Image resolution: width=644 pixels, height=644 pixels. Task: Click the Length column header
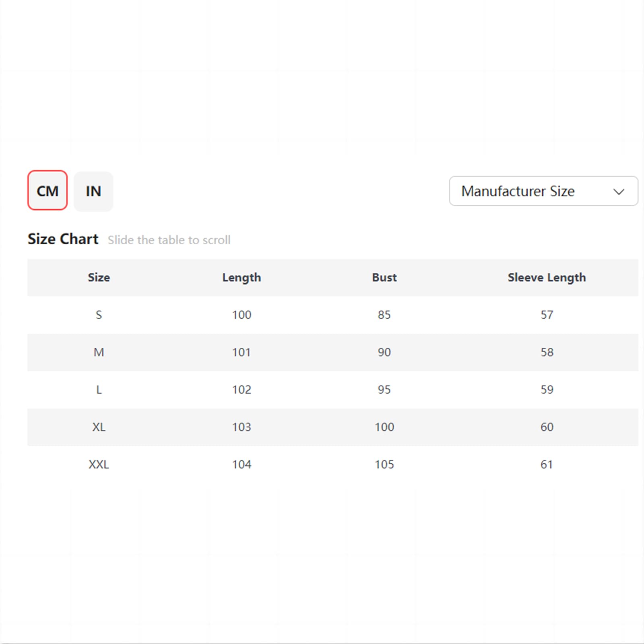(x=242, y=277)
